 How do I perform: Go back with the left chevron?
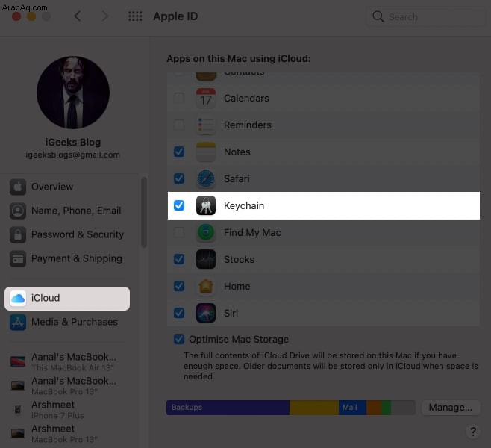[x=78, y=16]
